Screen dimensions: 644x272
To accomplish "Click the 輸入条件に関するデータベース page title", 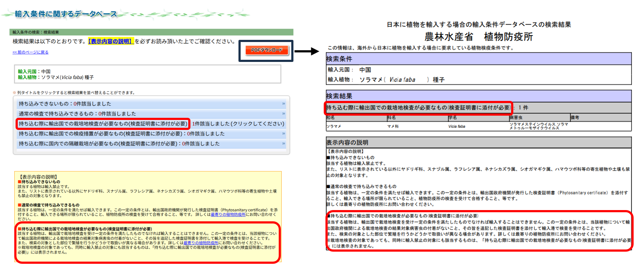I will [x=66, y=14].
